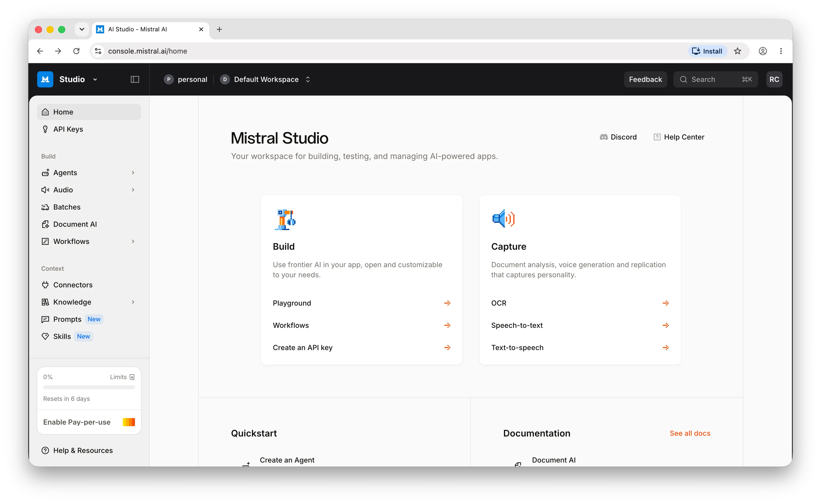Click the Capture card speaker icon

(x=503, y=219)
